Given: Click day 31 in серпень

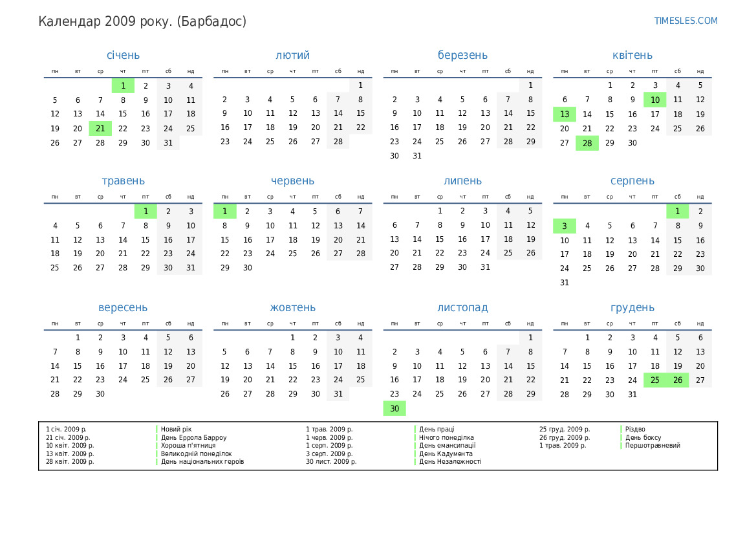Looking at the screenshot, I should (x=565, y=283).
